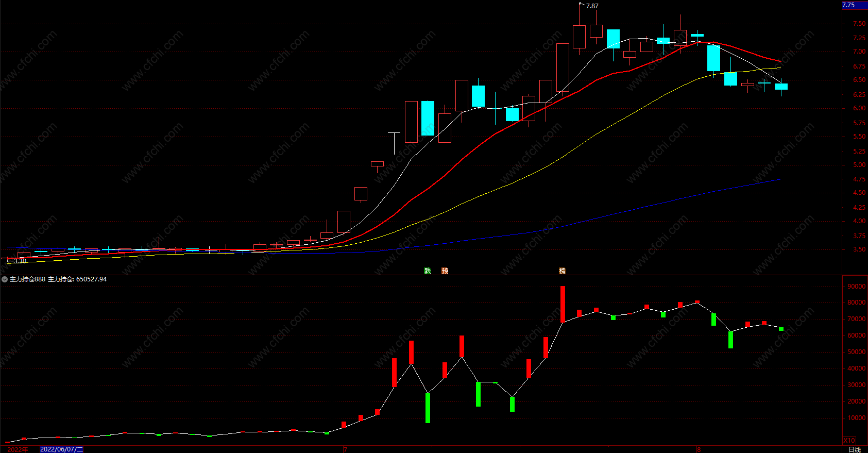The image size is (868, 453).
Task: Click the 2022年 year label on time axis
Action: (x=18, y=449)
